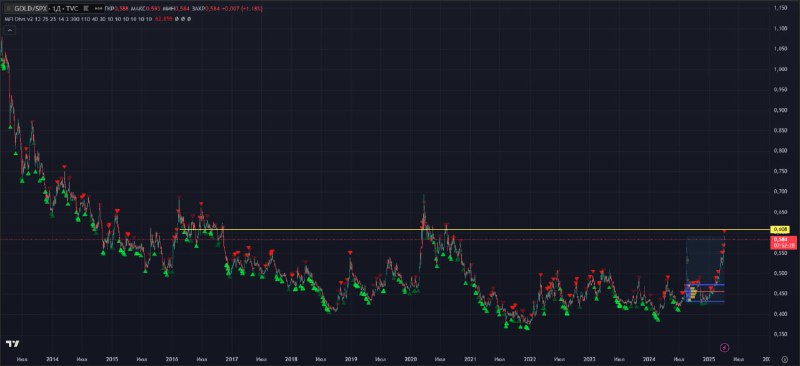Viewport: 800px width, 366px height.
Task: Click the 2020 time axis label
Action: click(411, 359)
